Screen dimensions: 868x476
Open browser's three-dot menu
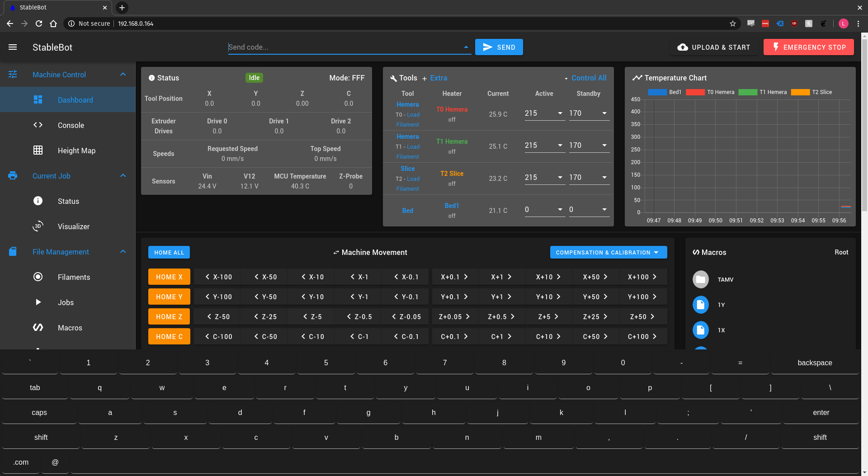tap(858, 24)
